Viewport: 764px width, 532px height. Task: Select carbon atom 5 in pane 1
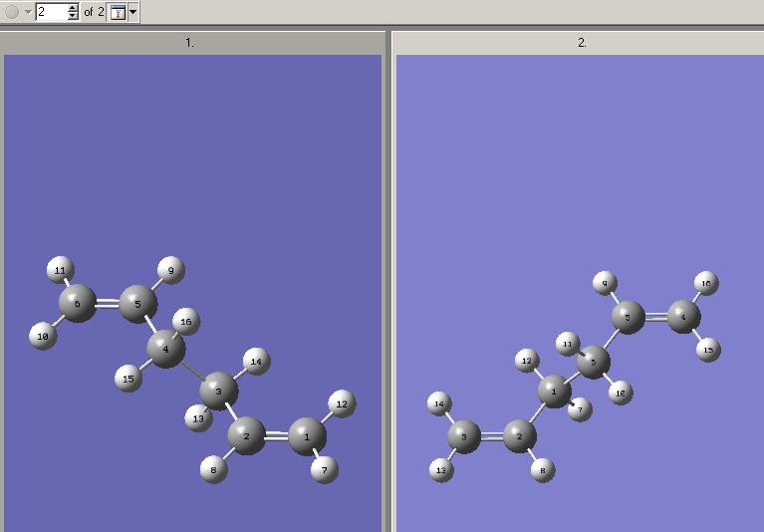click(138, 305)
